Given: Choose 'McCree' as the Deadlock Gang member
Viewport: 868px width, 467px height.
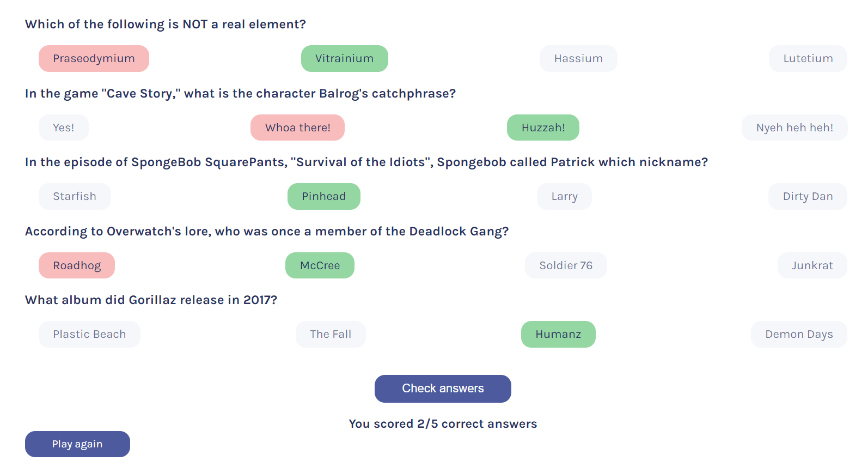Looking at the screenshot, I should [320, 265].
